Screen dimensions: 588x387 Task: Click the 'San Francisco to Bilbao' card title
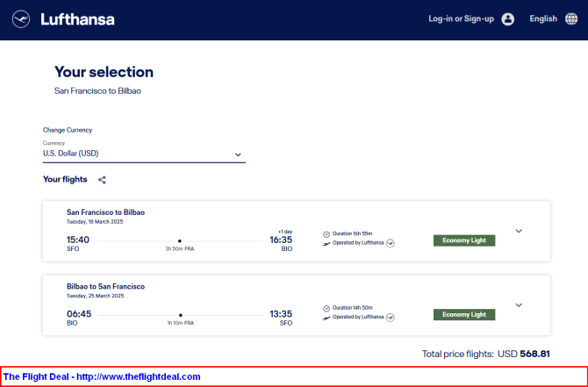(x=105, y=212)
